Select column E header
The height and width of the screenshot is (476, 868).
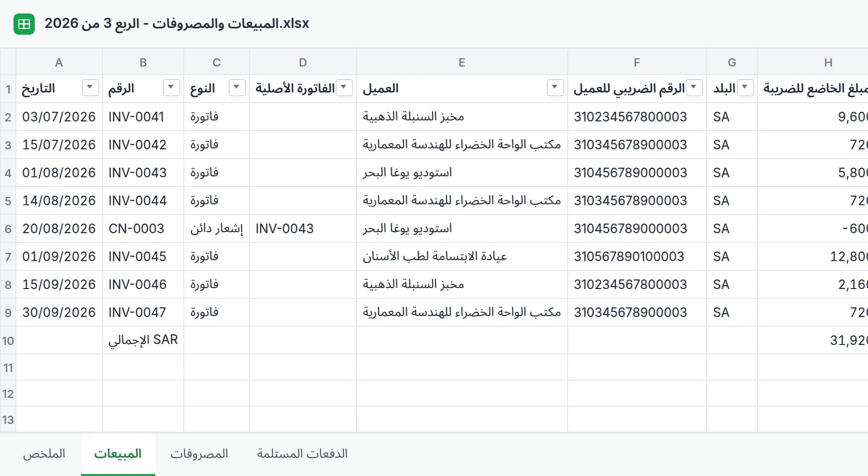tap(462, 62)
